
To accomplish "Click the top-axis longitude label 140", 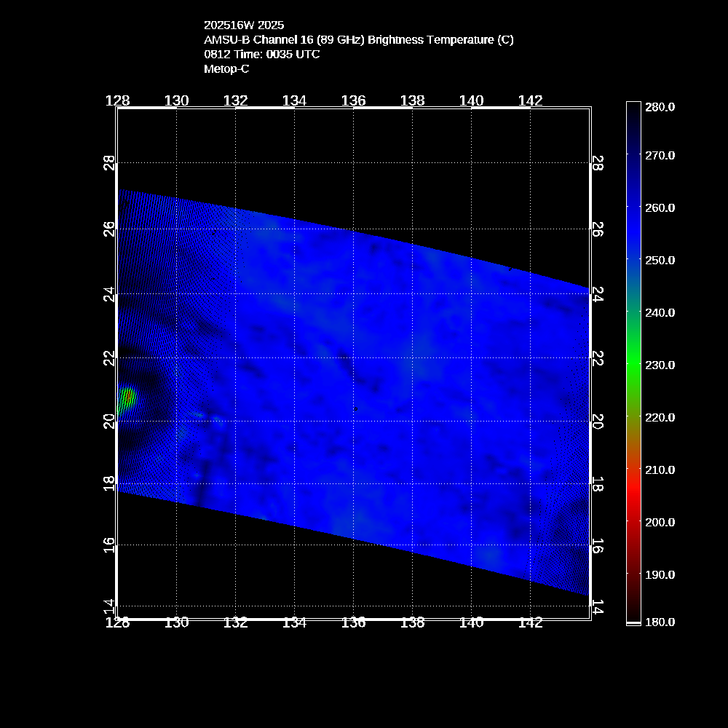I will pos(471,101).
